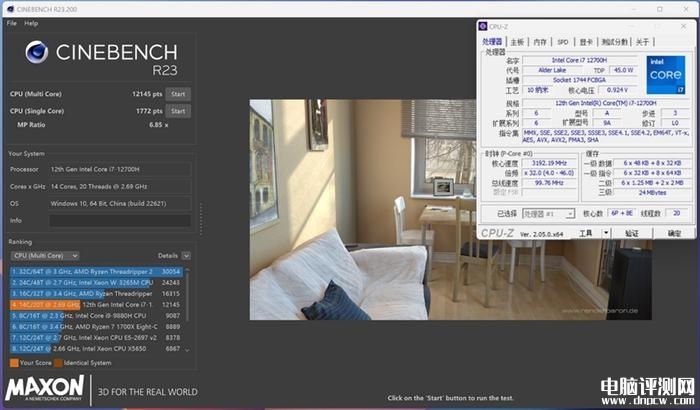
Task: Select the 16C/32T AMD Ryzen Threadripper row
Action: pyautogui.click(x=96, y=294)
